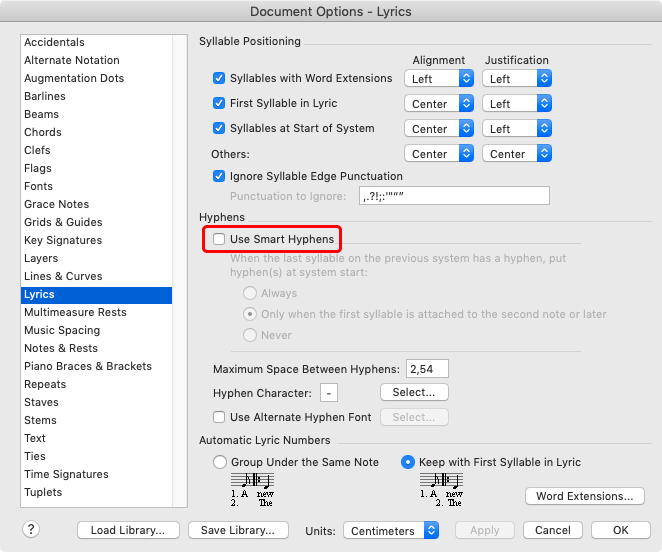Open the Units Centimeters dropdown

point(391,531)
